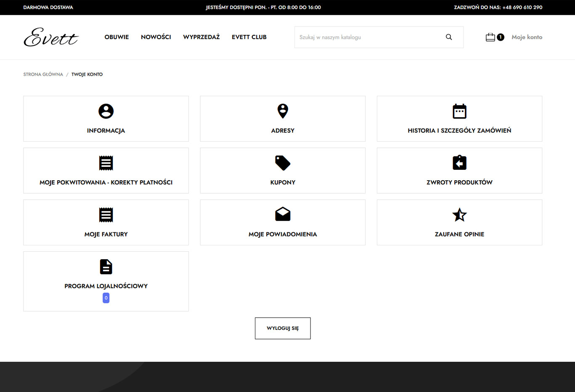Open the shopping cart icon
The width and height of the screenshot is (575, 392).
click(x=490, y=37)
